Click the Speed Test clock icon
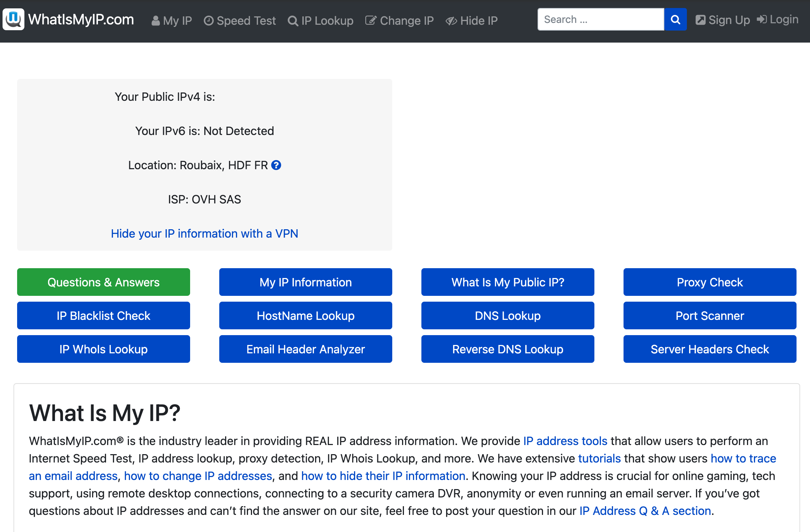 pos(208,21)
